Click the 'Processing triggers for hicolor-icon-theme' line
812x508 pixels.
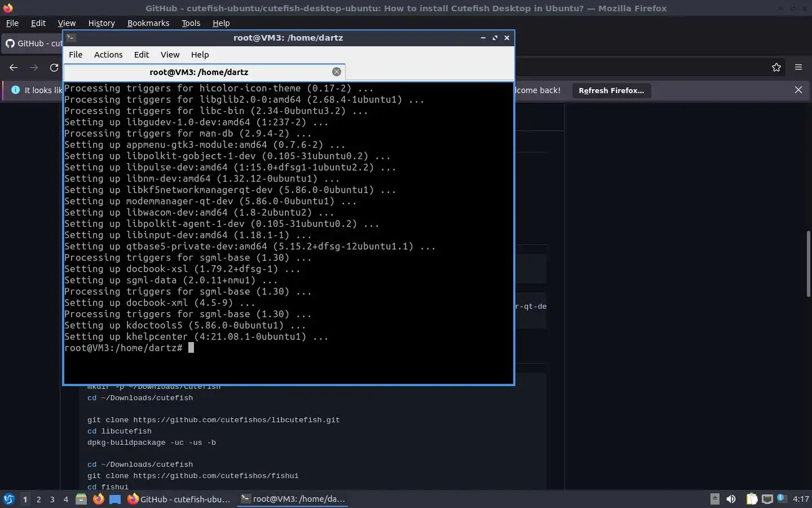pyautogui.click(x=219, y=88)
